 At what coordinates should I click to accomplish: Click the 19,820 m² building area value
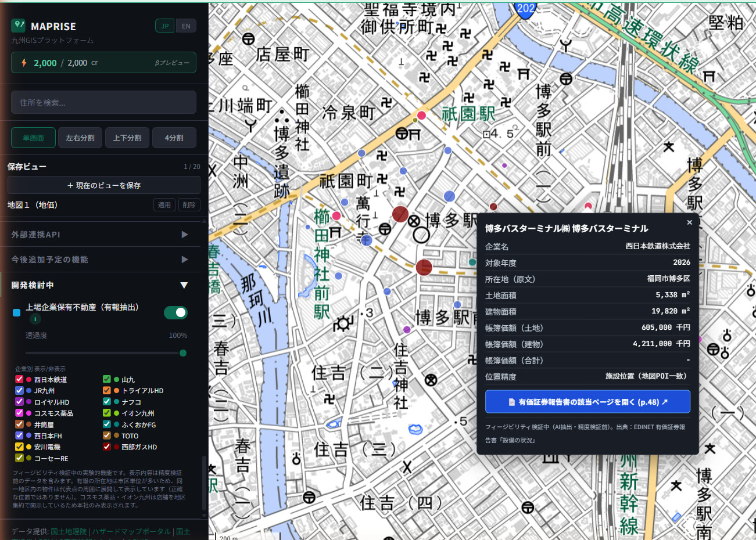671,311
